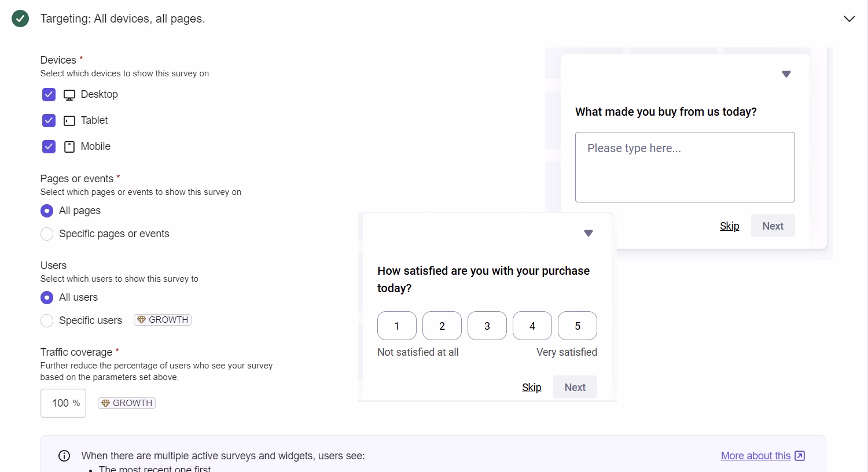Select Specific pages or events option
868x472 pixels.
47,234
